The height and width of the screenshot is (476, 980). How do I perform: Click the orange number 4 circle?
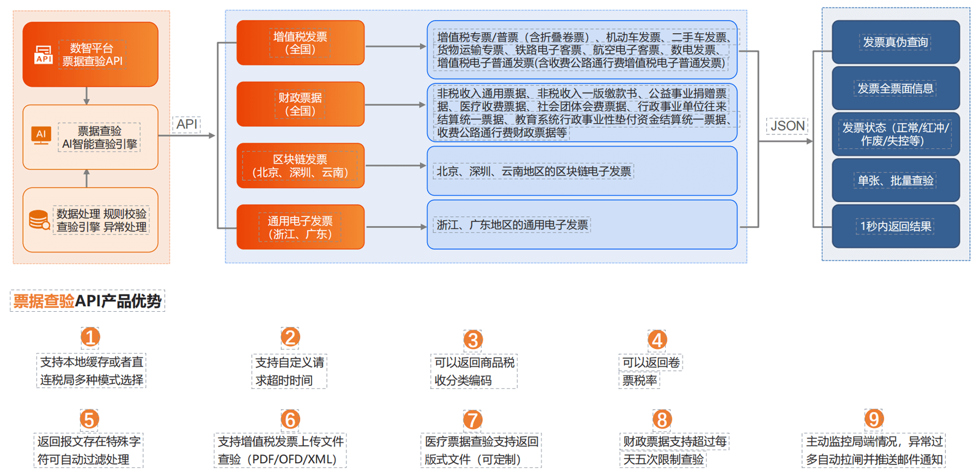point(657,339)
